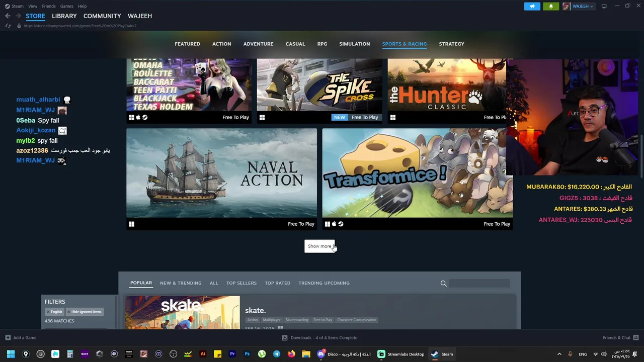Click the Character Customization tag
This screenshot has width=644, height=362.
pos(356,320)
